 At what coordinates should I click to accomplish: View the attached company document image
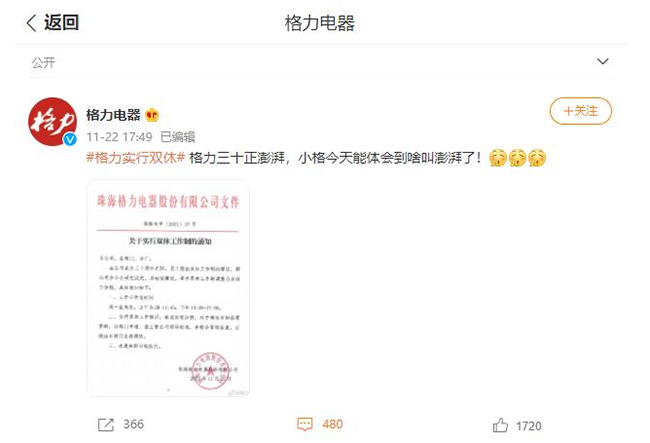(168, 288)
